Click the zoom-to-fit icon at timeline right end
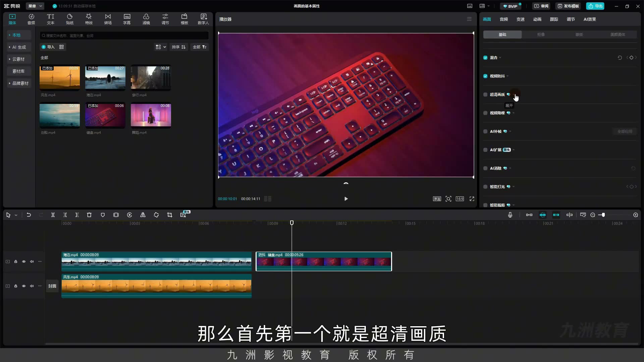 click(636, 215)
